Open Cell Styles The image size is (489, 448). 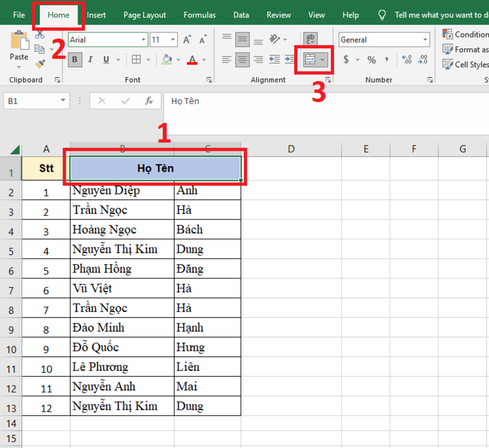click(x=465, y=64)
